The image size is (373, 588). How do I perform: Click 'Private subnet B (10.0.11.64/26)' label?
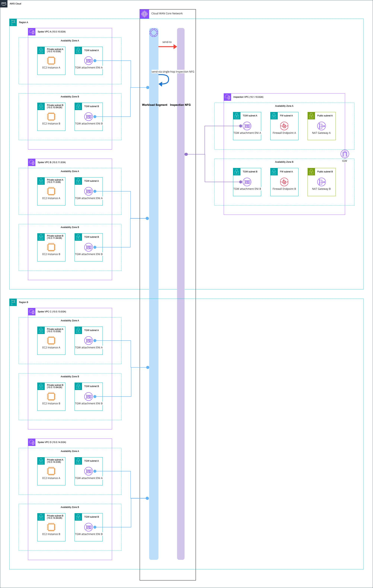55,237
